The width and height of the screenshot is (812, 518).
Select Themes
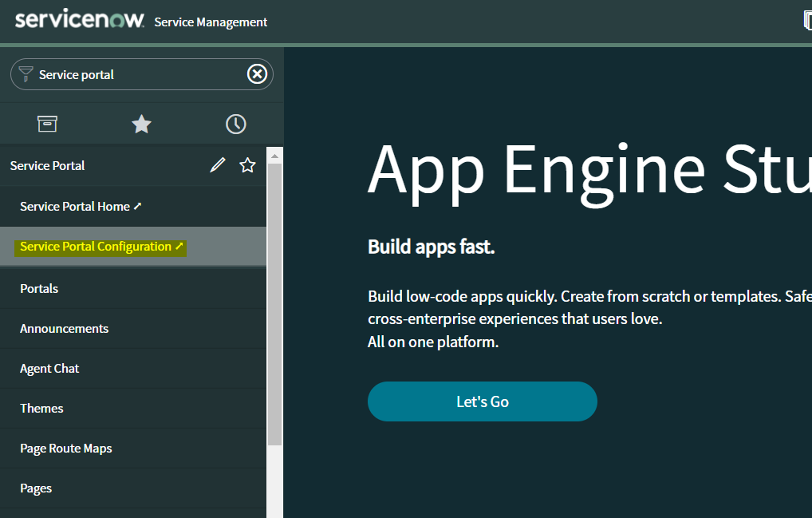click(x=41, y=408)
